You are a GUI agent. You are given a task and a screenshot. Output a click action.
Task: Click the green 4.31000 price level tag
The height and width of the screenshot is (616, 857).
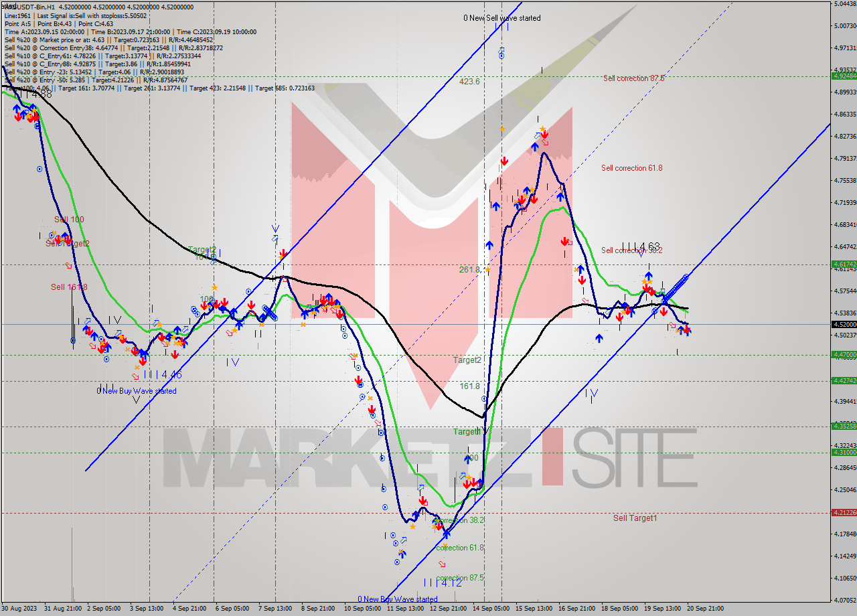click(844, 453)
